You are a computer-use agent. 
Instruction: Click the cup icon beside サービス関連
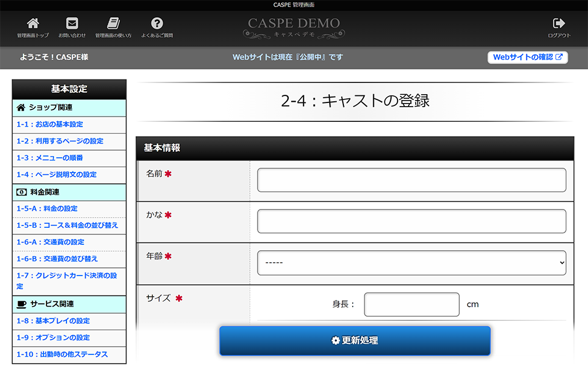pyautogui.click(x=21, y=304)
